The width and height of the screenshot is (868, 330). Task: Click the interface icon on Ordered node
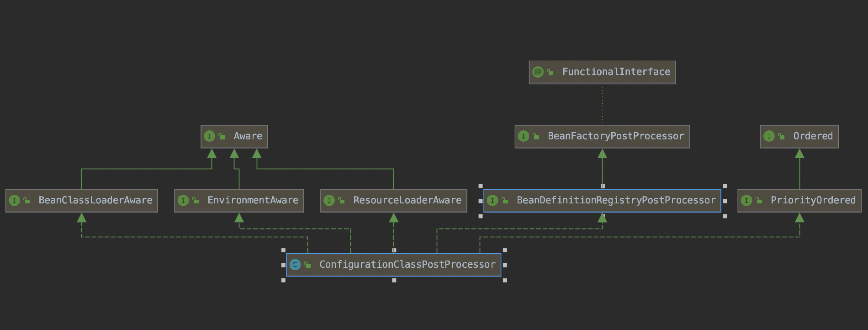[x=769, y=136]
